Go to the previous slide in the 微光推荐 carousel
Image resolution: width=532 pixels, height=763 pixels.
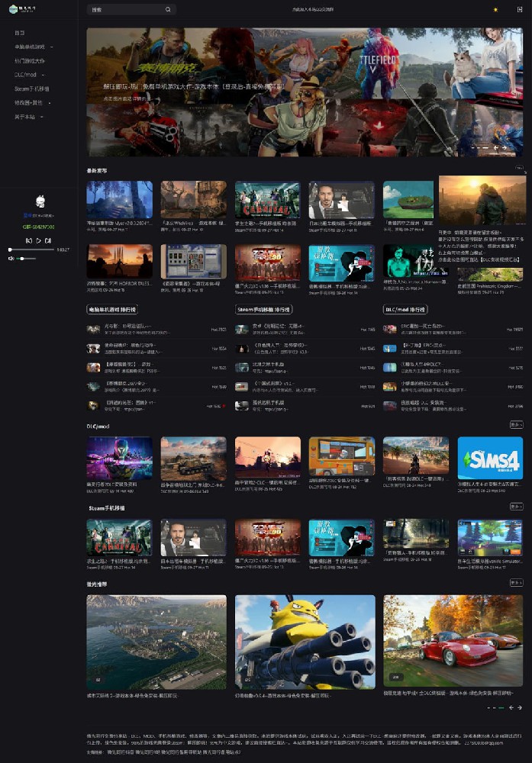pyautogui.click(x=511, y=707)
